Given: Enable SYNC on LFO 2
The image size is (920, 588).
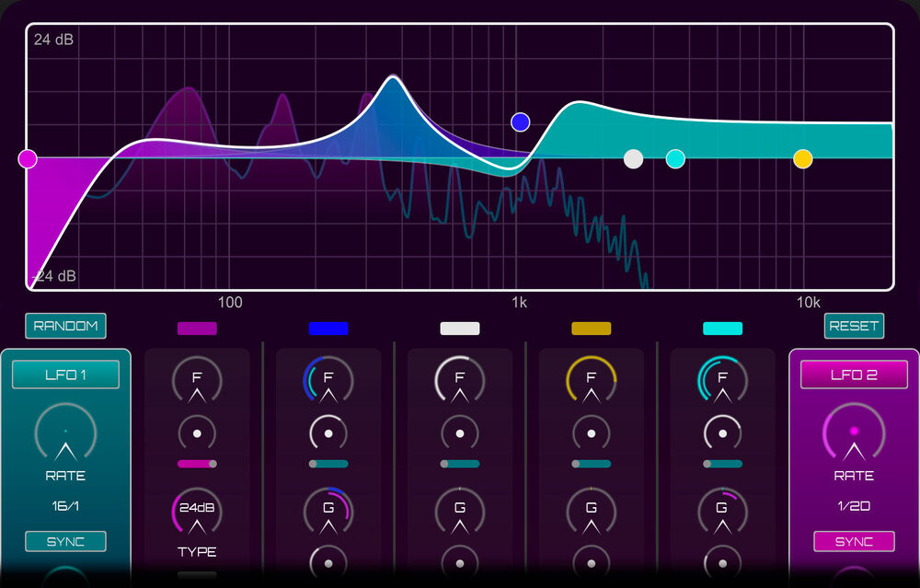Looking at the screenshot, I should 854,541.
